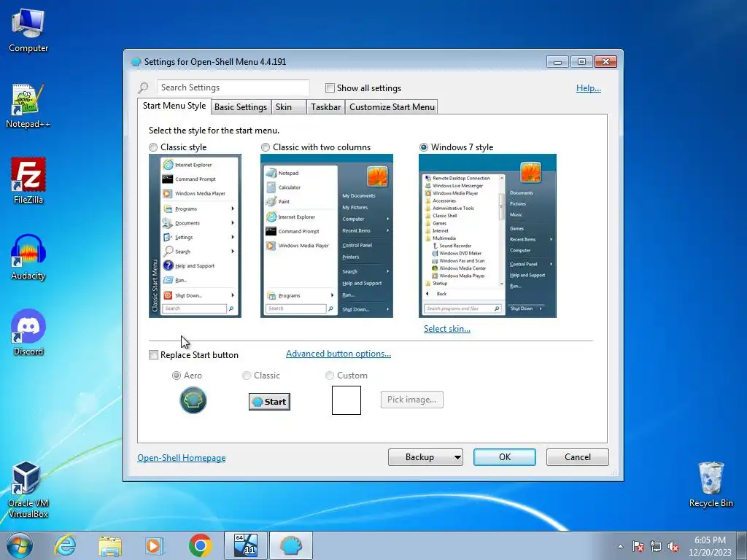The image size is (747, 560).
Task: Open the Taskbar tab
Action: (325, 106)
